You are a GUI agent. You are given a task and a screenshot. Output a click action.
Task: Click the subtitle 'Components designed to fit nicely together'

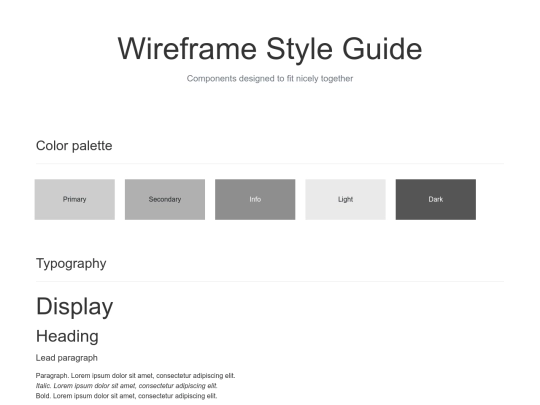(x=270, y=79)
